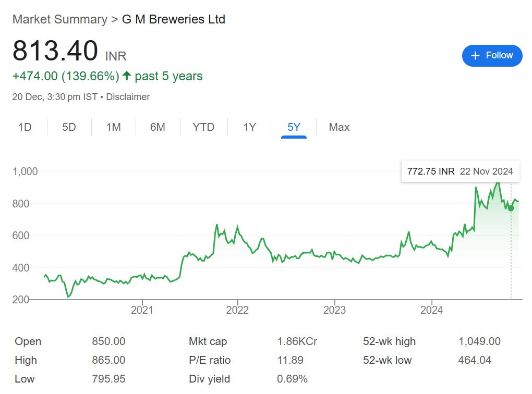The height and width of the screenshot is (394, 532).
Task: Click the 813.40 current price
Action: 55,51
